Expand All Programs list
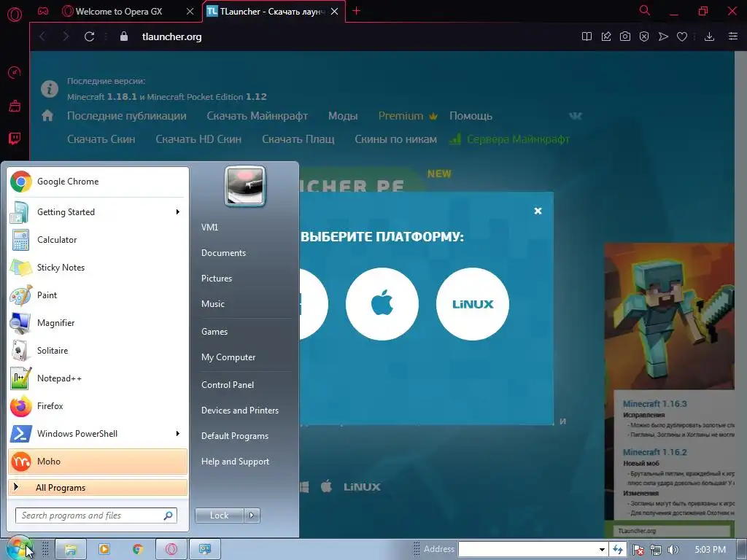This screenshot has width=747, height=560. tap(98, 488)
